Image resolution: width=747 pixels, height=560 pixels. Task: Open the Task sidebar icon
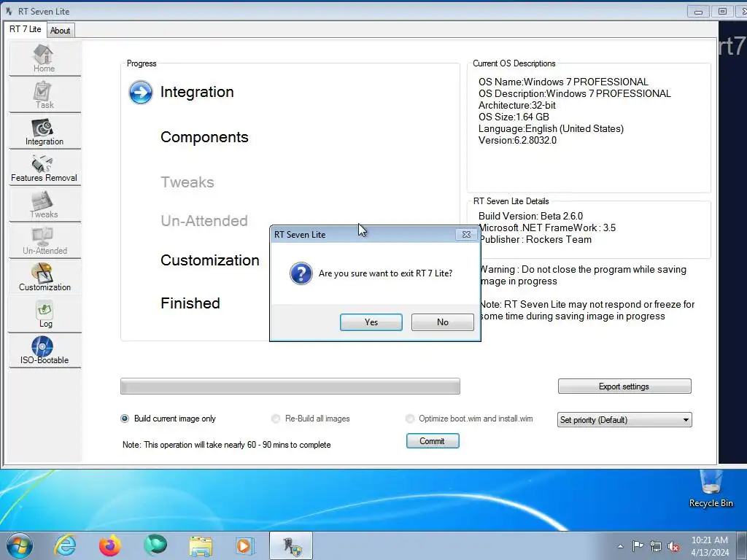pos(44,95)
